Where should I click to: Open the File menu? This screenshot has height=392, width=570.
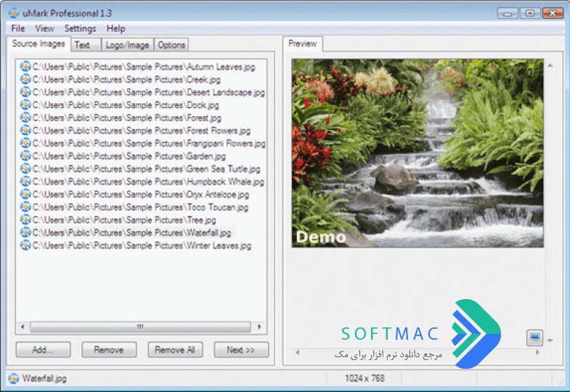18,28
